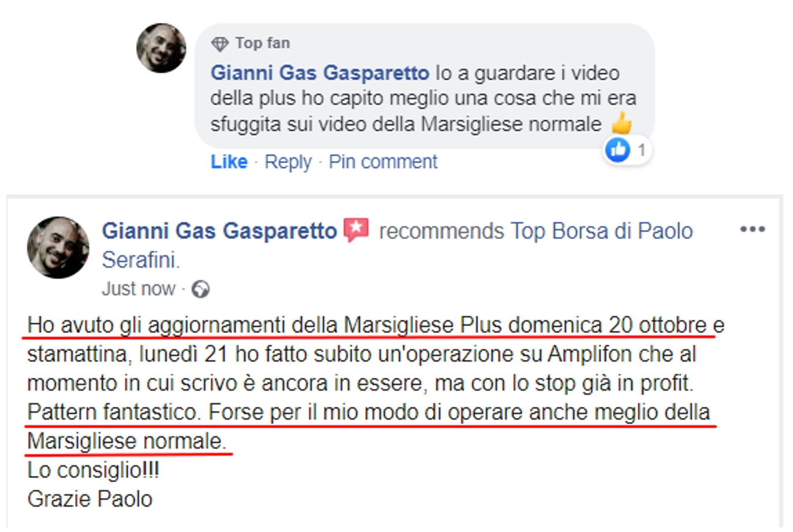Viewport: 793px width, 532px height.
Task: Select Pin comment
Action: click(x=383, y=162)
